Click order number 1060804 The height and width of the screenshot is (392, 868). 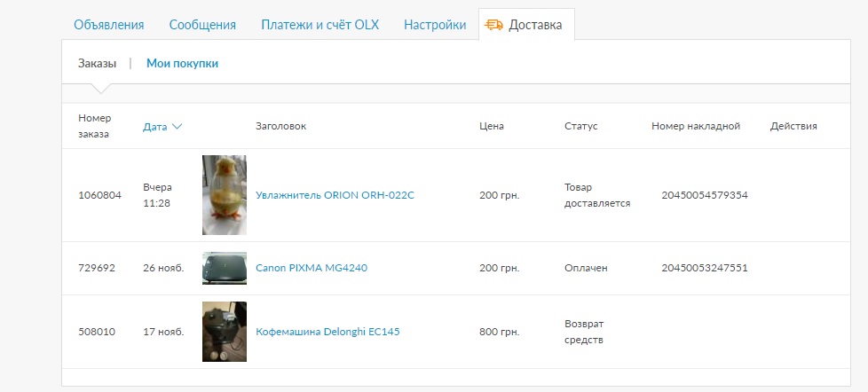(x=99, y=195)
